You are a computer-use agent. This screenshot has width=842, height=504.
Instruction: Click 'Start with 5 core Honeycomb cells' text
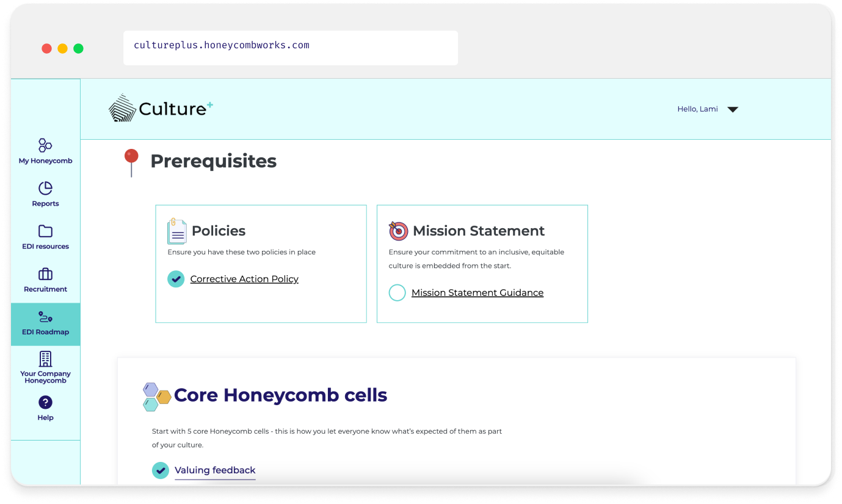coord(327,438)
